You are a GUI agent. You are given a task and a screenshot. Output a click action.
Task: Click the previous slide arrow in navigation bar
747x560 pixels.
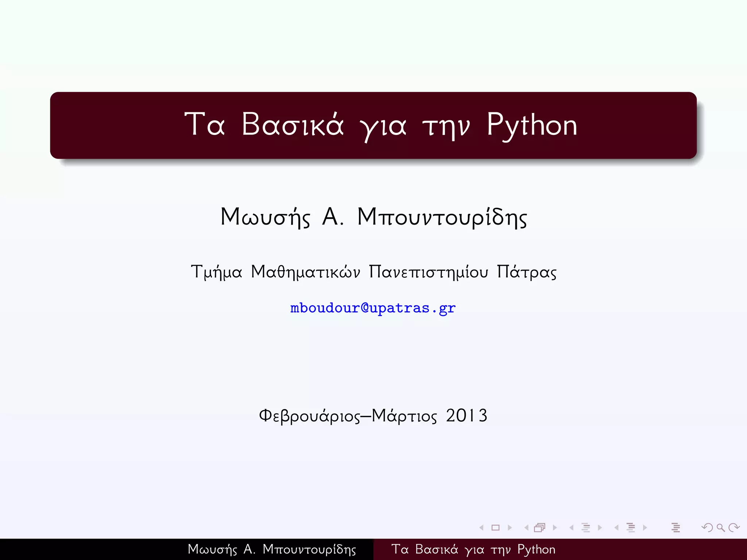(x=481, y=528)
